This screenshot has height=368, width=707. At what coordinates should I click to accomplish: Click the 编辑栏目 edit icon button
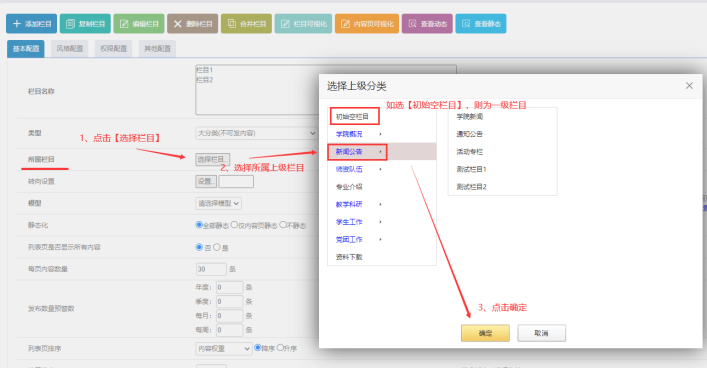pyautogui.click(x=139, y=24)
